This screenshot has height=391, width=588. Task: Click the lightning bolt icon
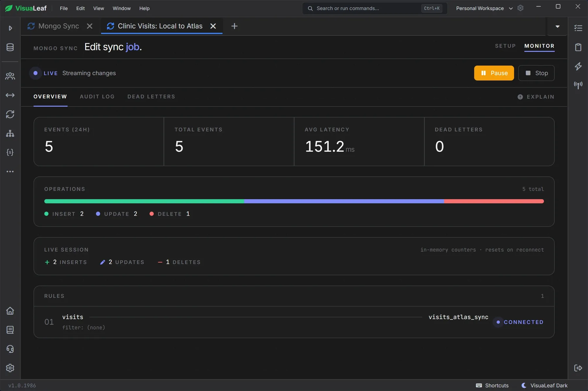click(578, 66)
